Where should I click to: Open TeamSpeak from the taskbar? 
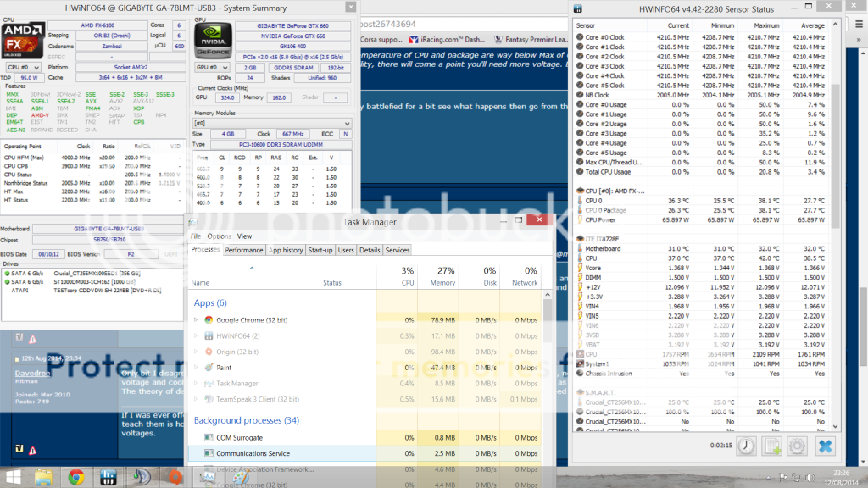(142, 477)
